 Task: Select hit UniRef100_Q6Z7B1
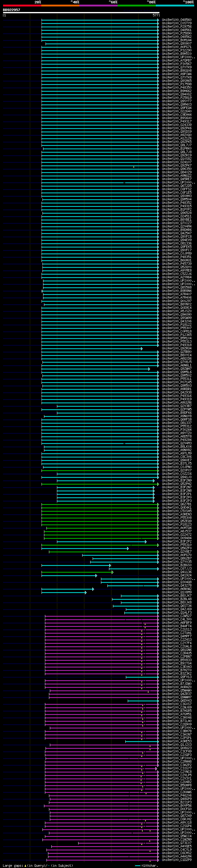click(176, 504)
